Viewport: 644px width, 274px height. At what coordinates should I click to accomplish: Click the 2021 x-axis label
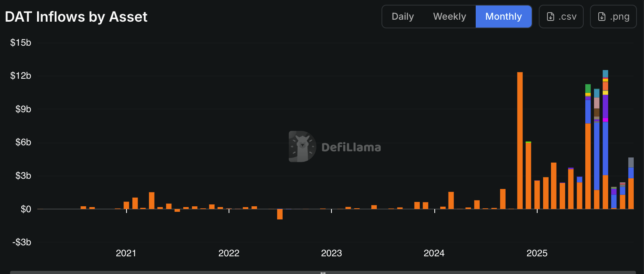click(x=126, y=253)
